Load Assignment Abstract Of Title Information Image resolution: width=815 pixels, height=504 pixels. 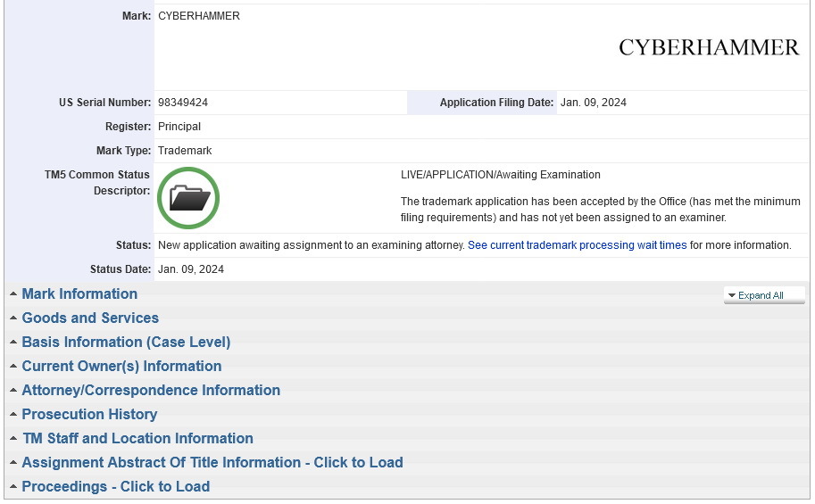212,463
